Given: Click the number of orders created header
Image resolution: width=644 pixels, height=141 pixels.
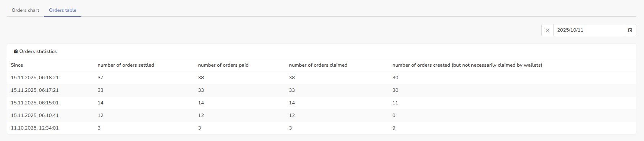Looking at the screenshot, I should [x=467, y=65].
